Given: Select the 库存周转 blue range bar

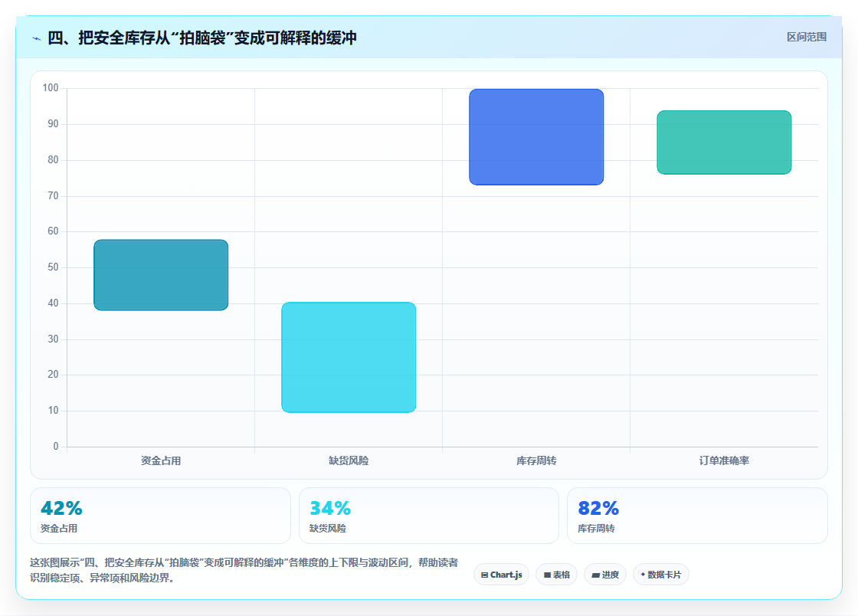Looking at the screenshot, I should 536,137.
